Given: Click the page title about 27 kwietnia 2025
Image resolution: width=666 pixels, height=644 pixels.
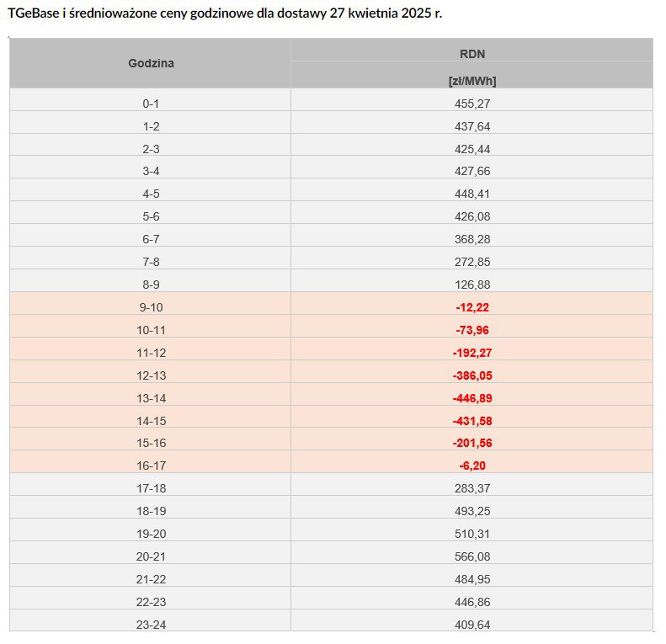Looking at the screenshot, I should pos(225,13).
